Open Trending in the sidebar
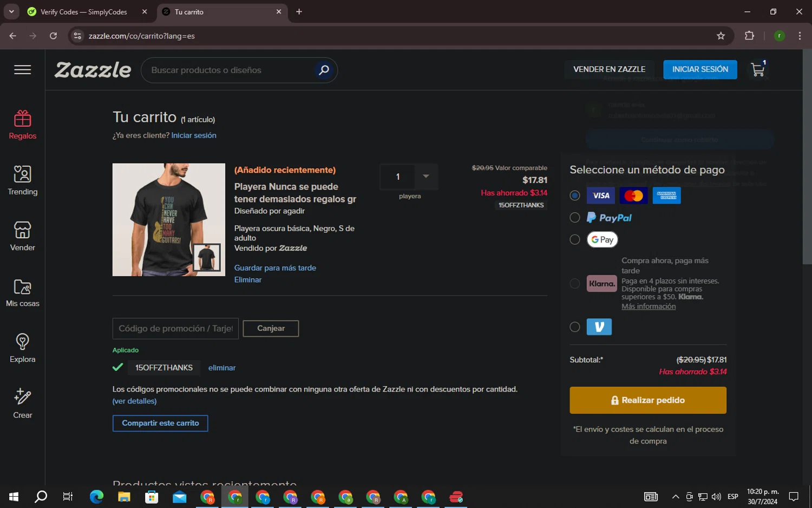This screenshot has height=508, width=812. pos(22,180)
